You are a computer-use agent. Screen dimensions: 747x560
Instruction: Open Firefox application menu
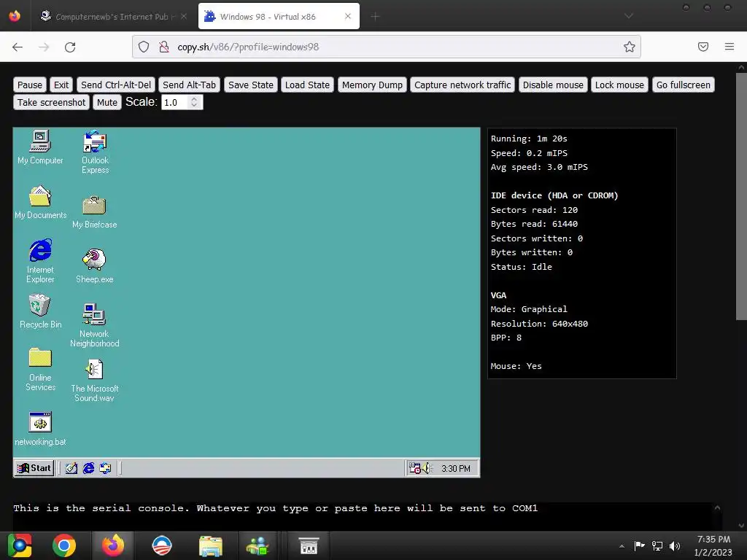729,47
